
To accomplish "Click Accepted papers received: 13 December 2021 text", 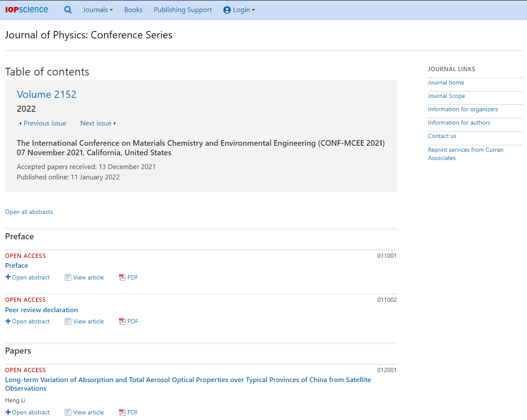I will pyautogui.click(x=86, y=166).
